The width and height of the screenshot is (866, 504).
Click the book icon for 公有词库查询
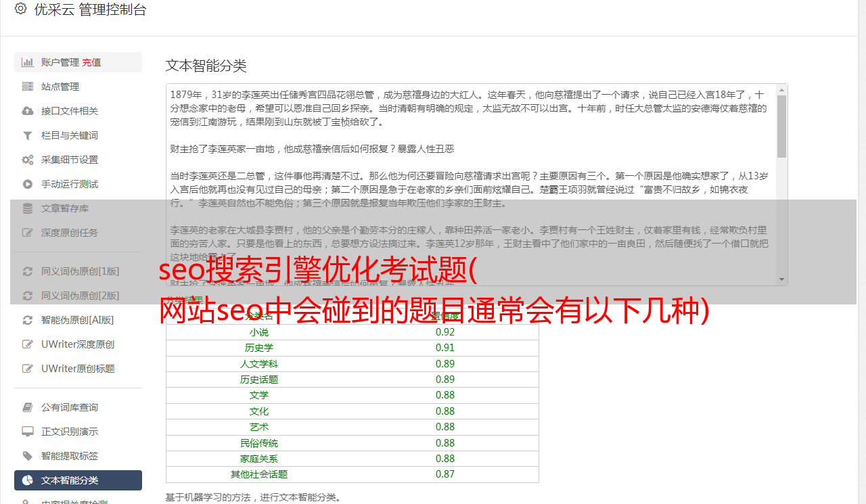28,407
